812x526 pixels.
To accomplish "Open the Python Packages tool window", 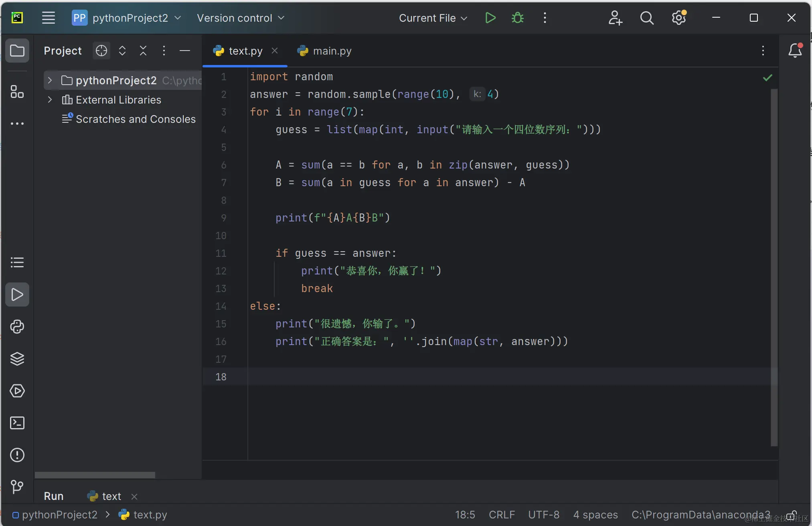I will [17, 359].
